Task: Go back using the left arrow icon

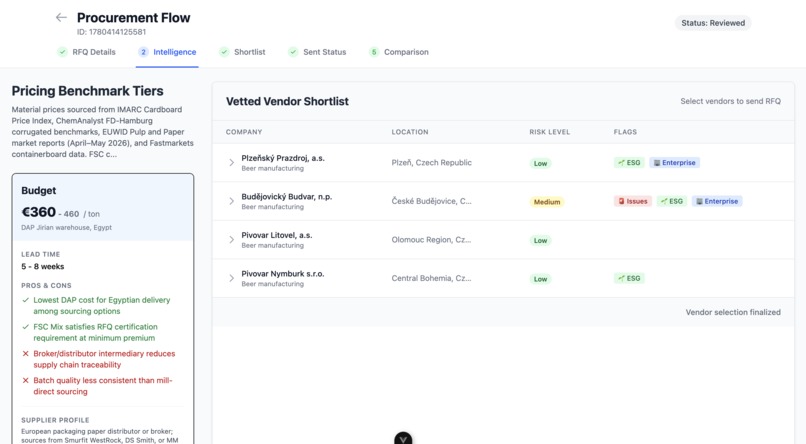Action: click(x=61, y=17)
